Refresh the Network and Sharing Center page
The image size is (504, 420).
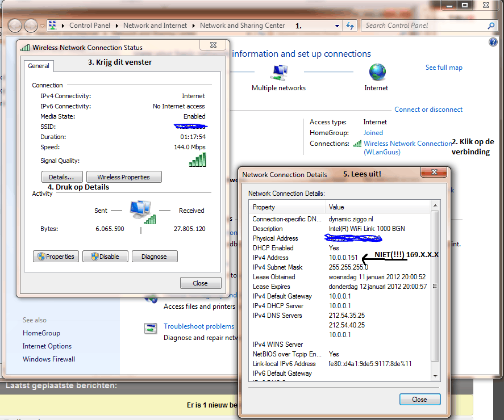click(349, 26)
